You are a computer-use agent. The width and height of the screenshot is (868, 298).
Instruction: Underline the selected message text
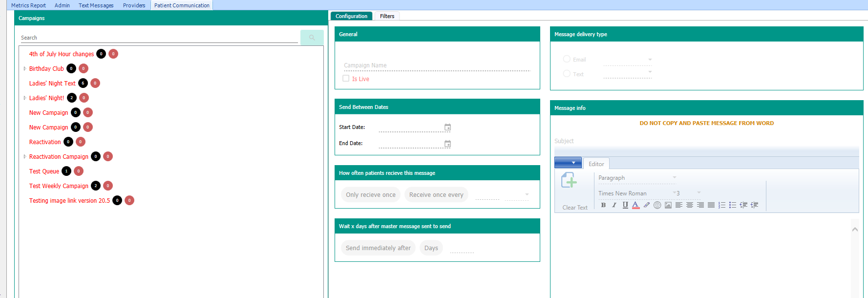[625, 205]
